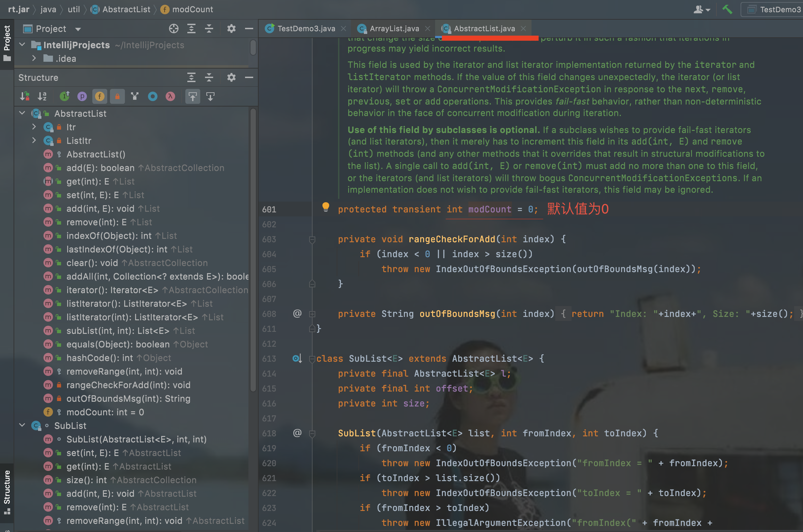Hide the Project panel
Image resolution: width=803 pixels, height=532 pixels.
coord(249,29)
